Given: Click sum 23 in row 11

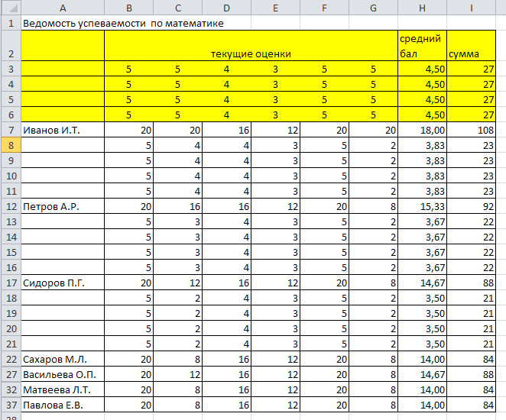Looking at the screenshot, I should click(x=472, y=191).
